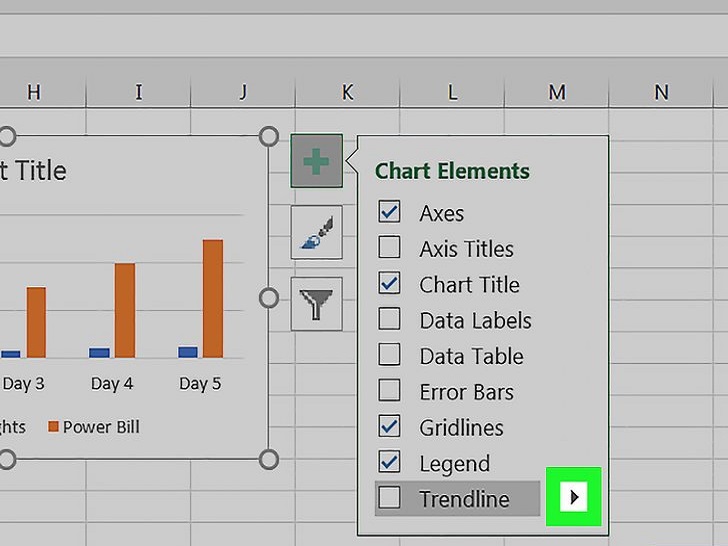
Task: Click the Gridlines label in Chart Elements
Action: pyautogui.click(x=462, y=428)
